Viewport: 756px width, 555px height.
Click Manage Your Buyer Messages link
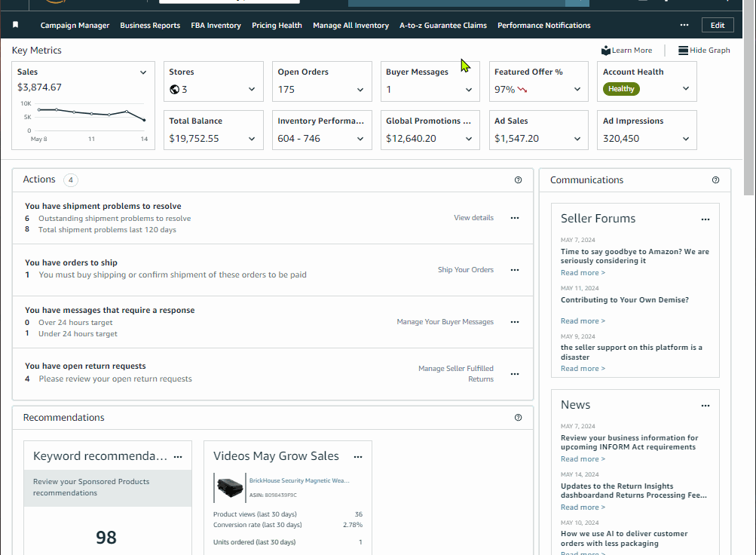[445, 322]
